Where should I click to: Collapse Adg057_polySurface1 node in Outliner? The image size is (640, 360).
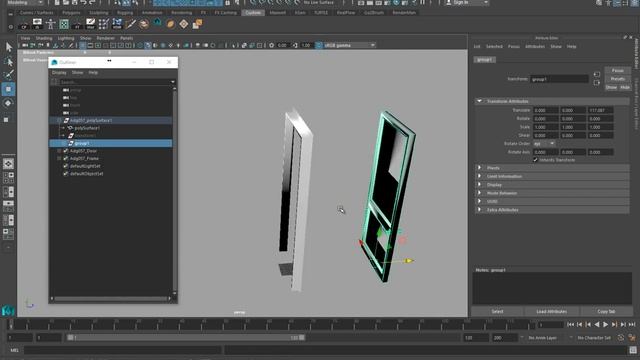60,120
